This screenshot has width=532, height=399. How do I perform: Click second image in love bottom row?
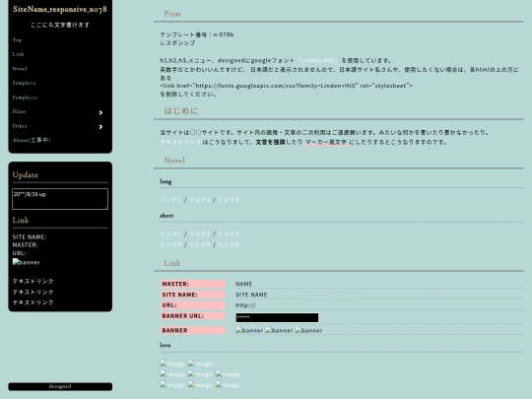coord(200,385)
